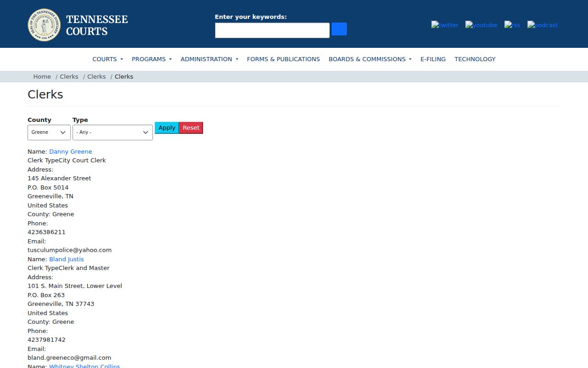
Task: Open the Technology menu item
Action: (475, 59)
